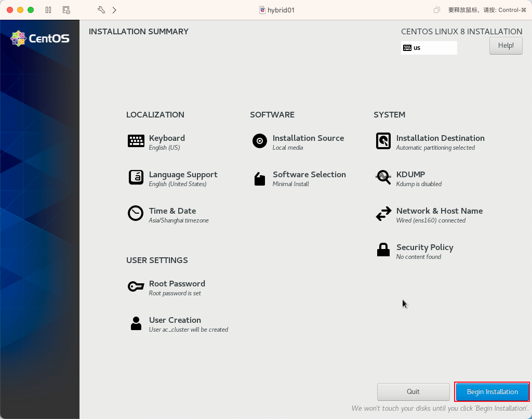This screenshot has height=419, width=532.
Task: Click the CentOS logo
Action: click(40, 38)
